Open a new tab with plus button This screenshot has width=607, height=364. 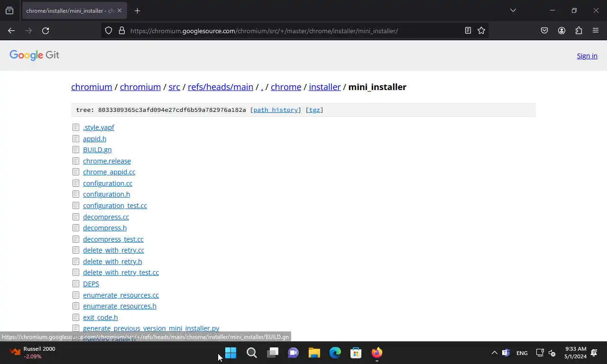click(137, 10)
